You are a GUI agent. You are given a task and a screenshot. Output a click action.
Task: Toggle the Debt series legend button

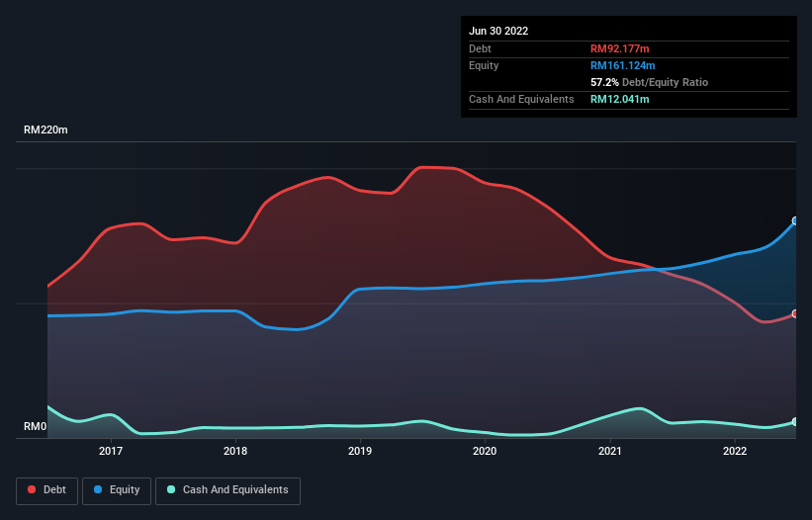pyautogui.click(x=46, y=490)
